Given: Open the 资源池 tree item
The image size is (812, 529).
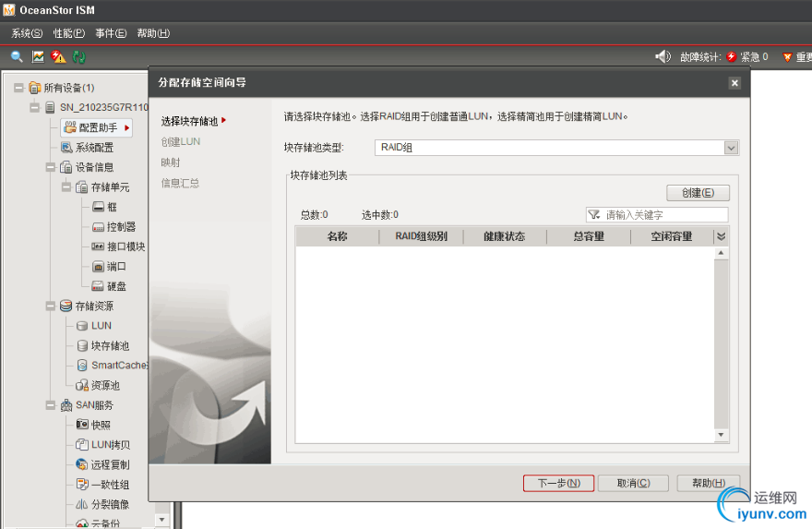Looking at the screenshot, I should (x=98, y=385).
